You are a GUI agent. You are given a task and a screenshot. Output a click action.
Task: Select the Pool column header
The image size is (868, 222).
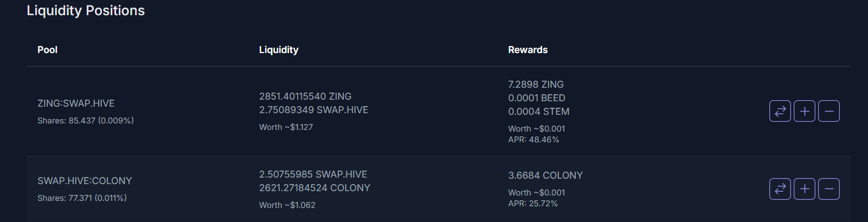(x=47, y=50)
